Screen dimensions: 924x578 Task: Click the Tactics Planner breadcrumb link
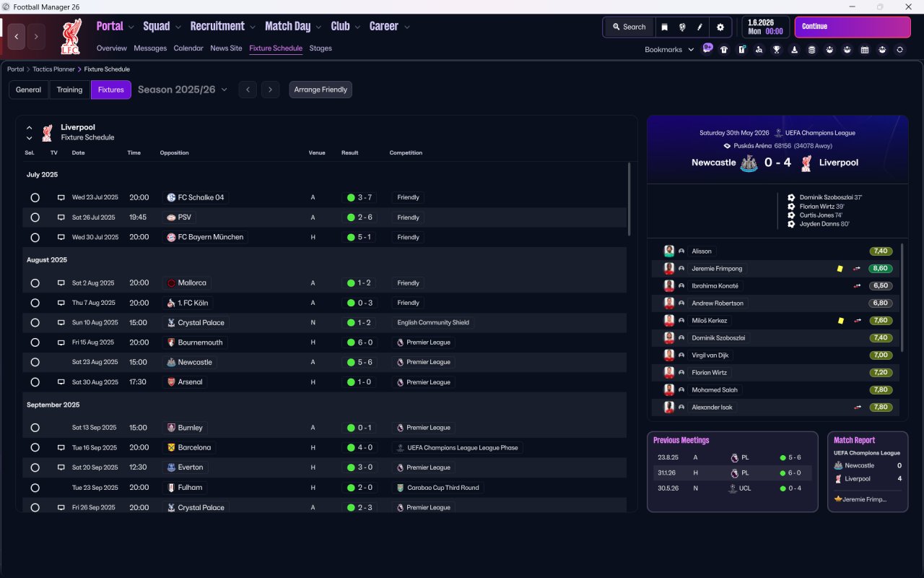[53, 69]
